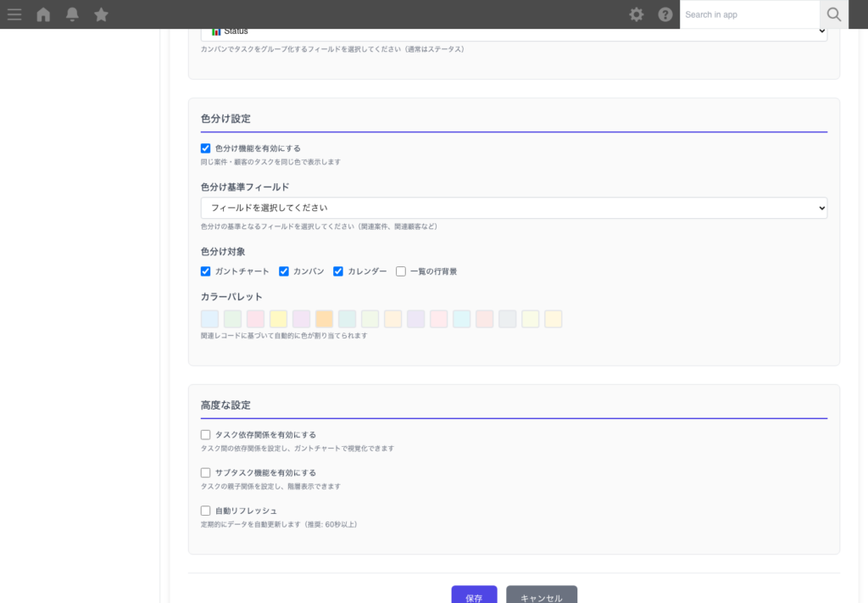The width and height of the screenshot is (868, 603).
Task: Click the キャンセル cancel button
Action: [542, 596]
